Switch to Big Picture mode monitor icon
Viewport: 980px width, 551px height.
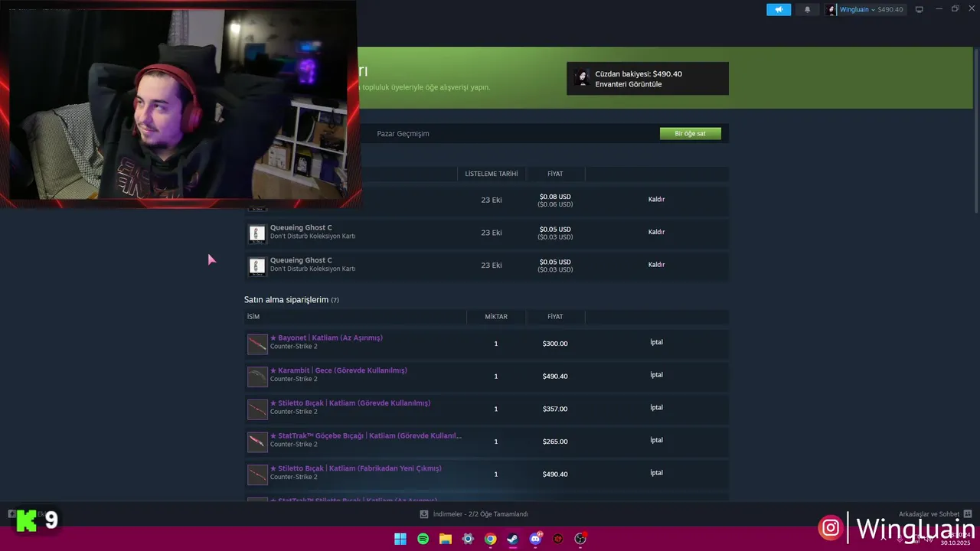coord(920,9)
